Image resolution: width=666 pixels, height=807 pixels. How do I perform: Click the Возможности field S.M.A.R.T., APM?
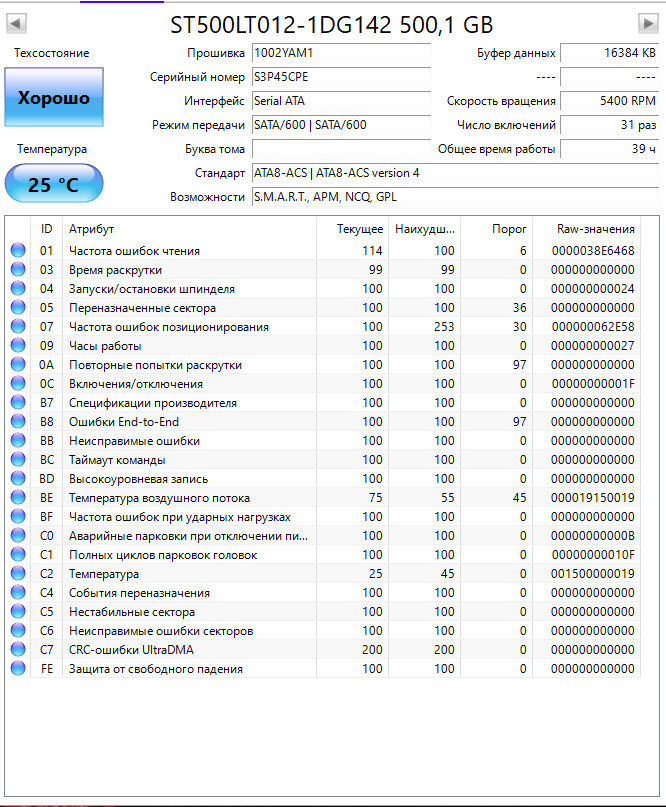pyautogui.click(x=455, y=197)
